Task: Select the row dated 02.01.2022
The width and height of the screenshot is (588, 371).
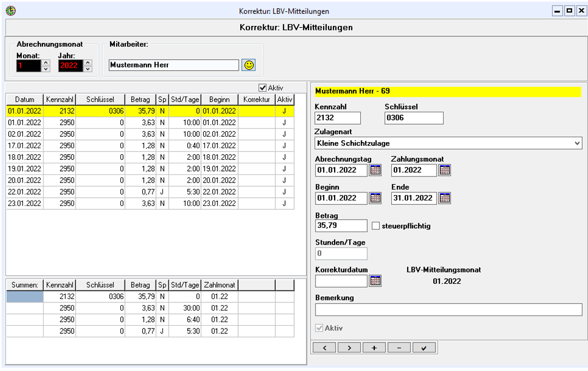Action: pyautogui.click(x=150, y=134)
